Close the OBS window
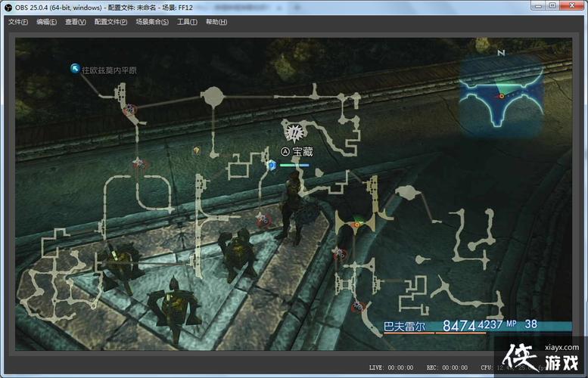The width and height of the screenshot is (588, 378). pos(572,5)
